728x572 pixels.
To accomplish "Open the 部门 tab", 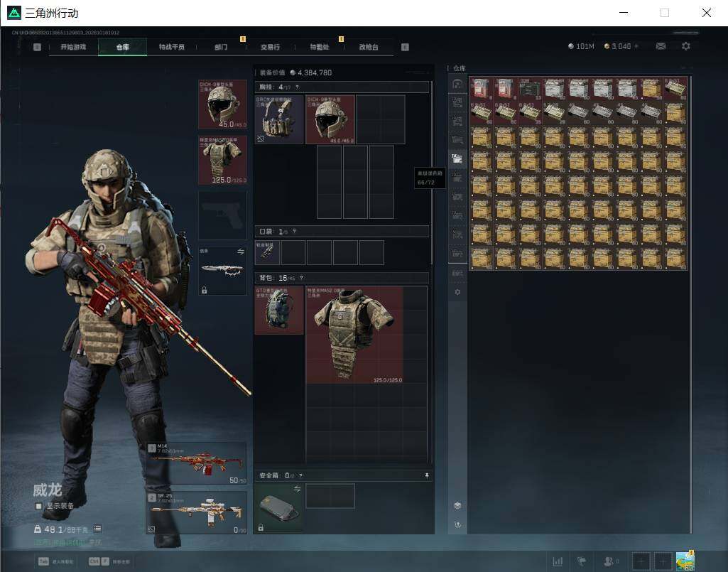I will tap(221, 47).
